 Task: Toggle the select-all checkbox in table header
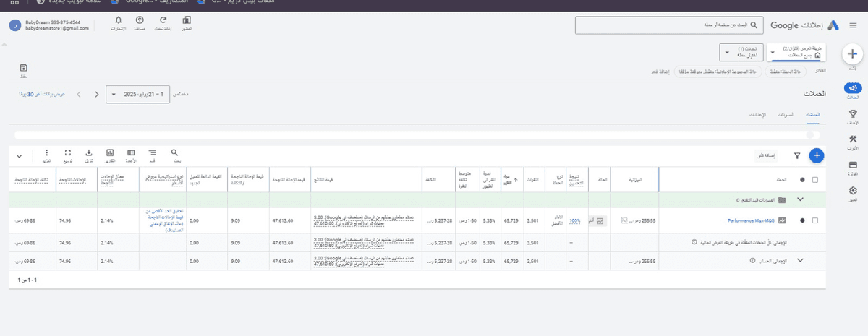(816, 179)
